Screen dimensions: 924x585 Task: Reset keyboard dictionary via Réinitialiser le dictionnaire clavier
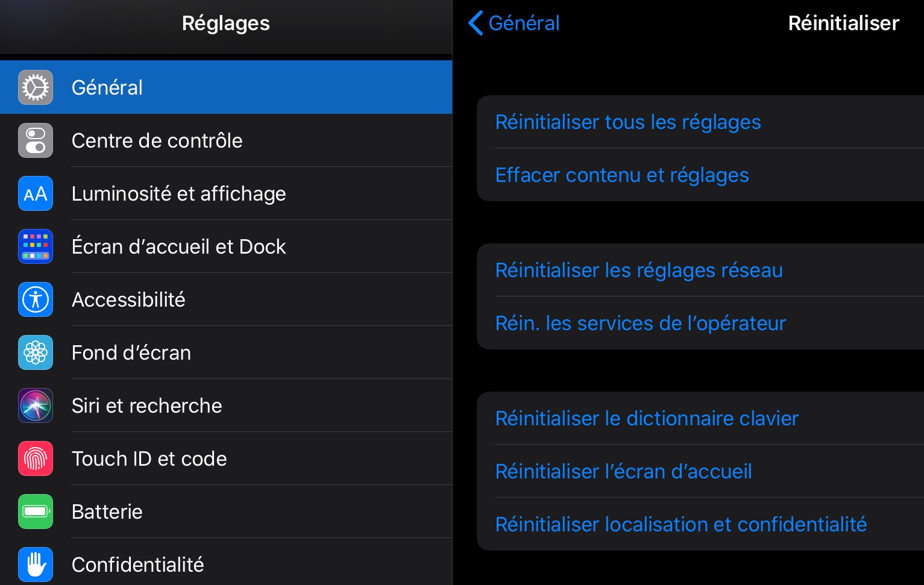[647, 418]
